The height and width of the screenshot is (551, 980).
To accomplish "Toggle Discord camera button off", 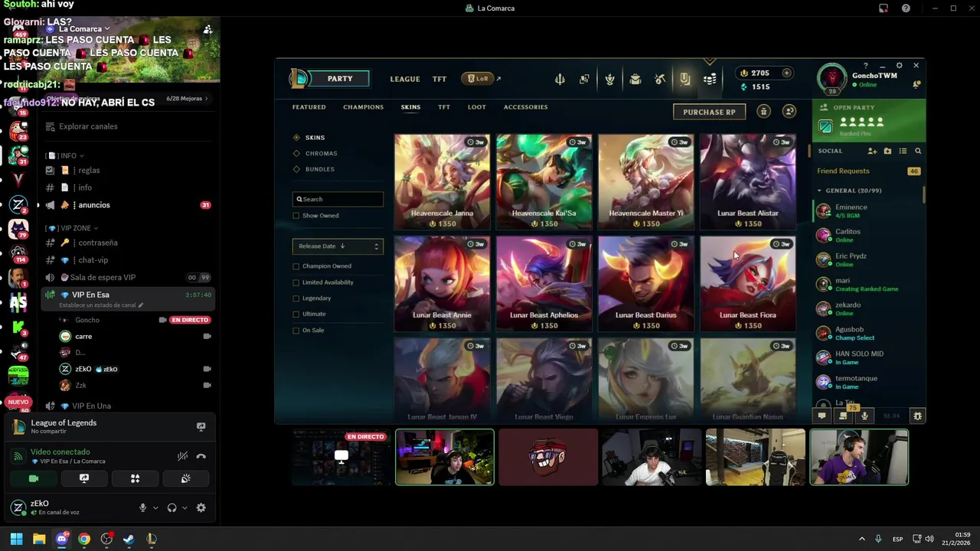I will pos(34,478).
